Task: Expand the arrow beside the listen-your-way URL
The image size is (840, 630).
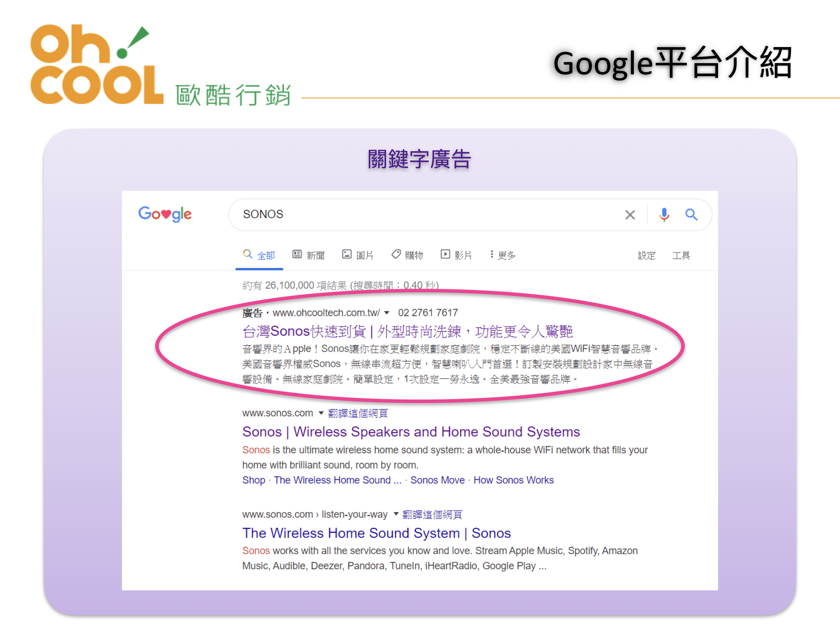Action: [396, 514]
